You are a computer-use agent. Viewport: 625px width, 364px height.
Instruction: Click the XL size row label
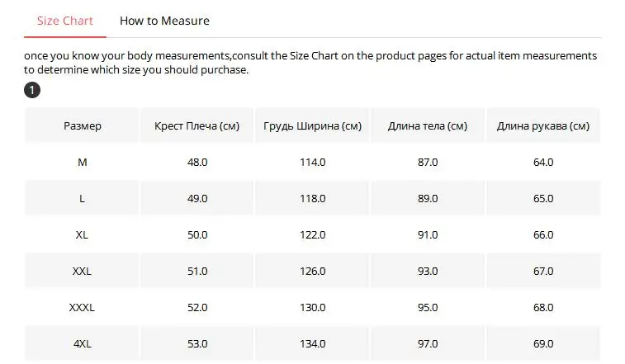[x=82, y=235]
